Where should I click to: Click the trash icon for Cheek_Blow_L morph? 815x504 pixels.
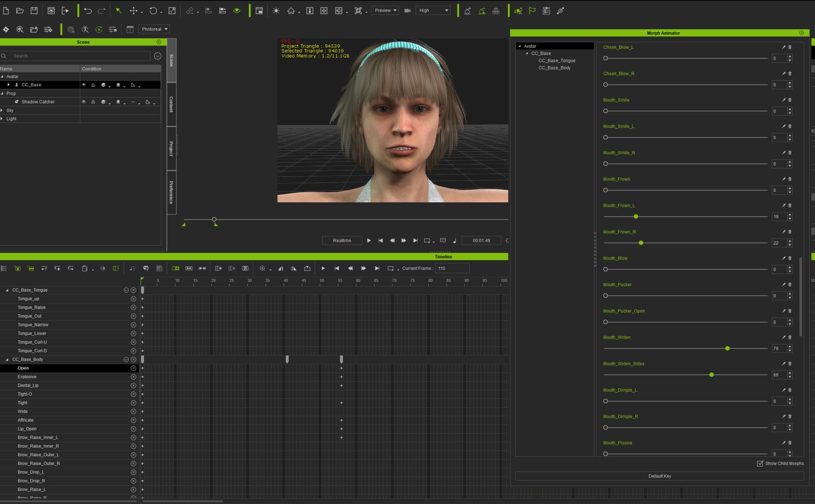[790, 47]
